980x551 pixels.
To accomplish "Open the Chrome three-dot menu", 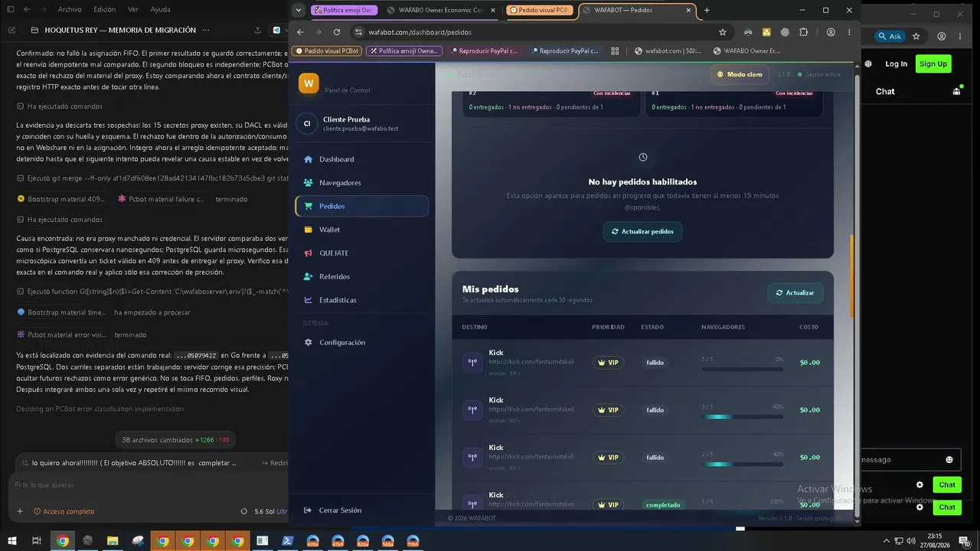I will point(849,32).
